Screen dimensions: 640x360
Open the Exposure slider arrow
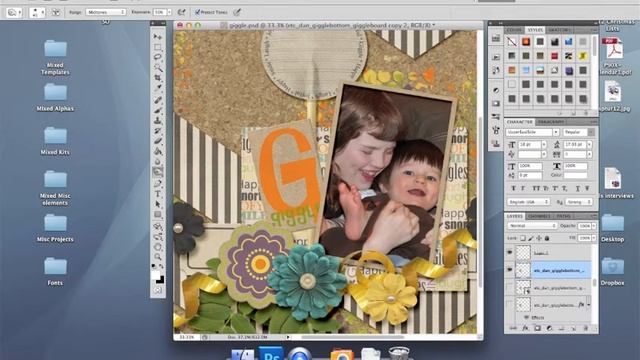click(x=169, y=12)
